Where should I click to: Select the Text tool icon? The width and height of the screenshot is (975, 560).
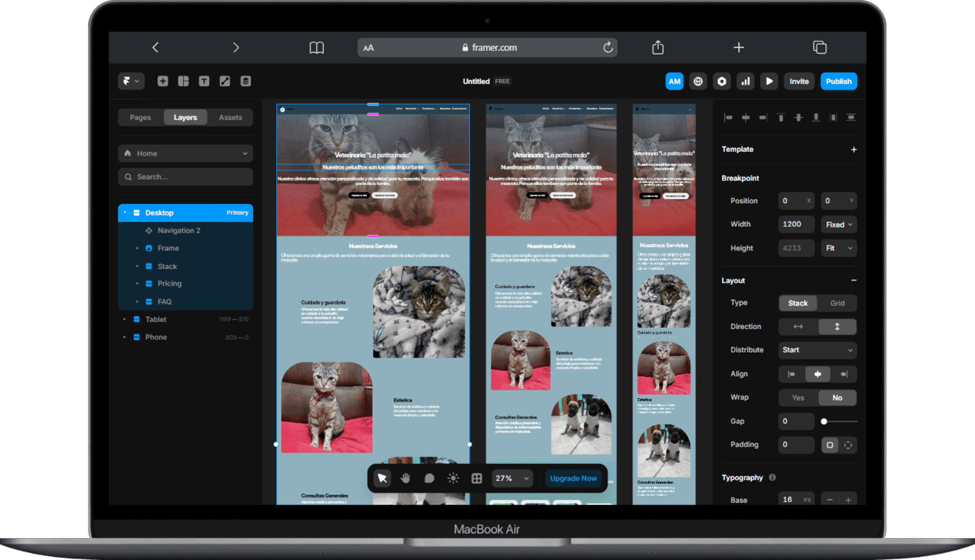[204, 81]
